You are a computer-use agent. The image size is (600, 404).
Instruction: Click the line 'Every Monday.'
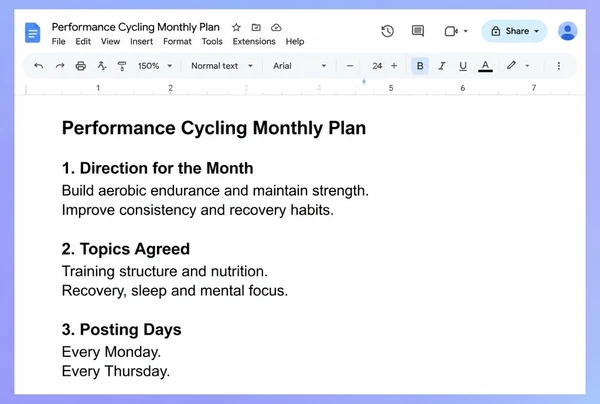111,352
